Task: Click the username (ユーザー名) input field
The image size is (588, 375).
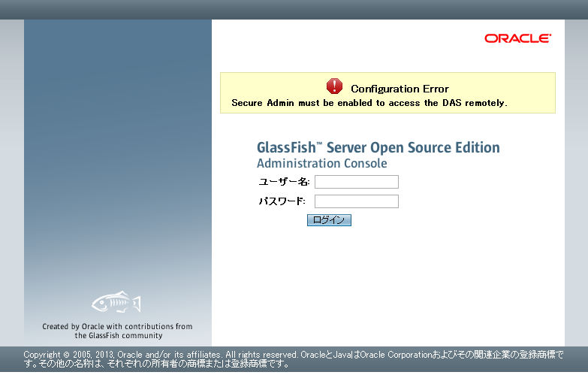Action: 356,182
